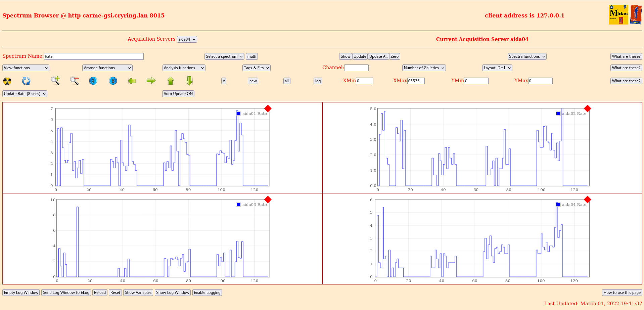
Task: Click the blue aida01 Rate legend swatch
Action: (x=238, y=114)
